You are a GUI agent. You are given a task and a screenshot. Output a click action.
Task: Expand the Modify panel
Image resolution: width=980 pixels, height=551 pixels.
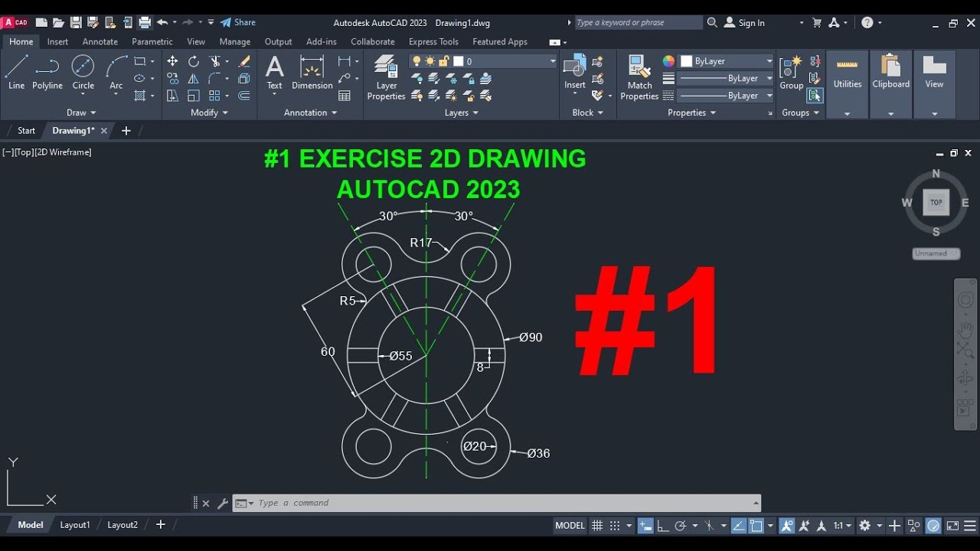[210, 112]
